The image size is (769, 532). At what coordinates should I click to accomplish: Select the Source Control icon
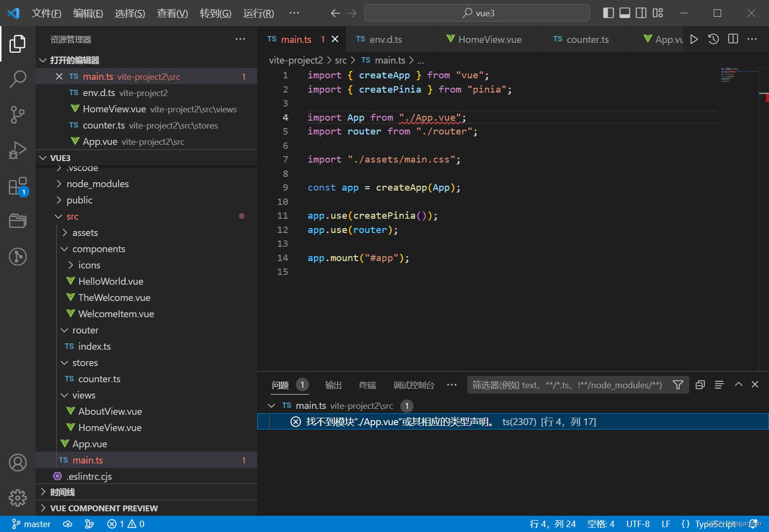(18, 114)
